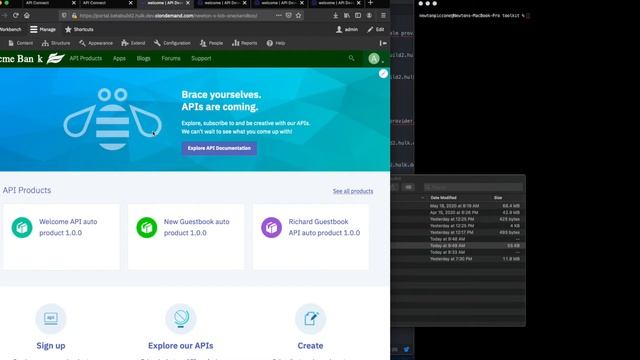Image resolution: width=640 pixels, height=360 pixels.
Task: Close the first API Connect tab
Action: tap(74, 3)
